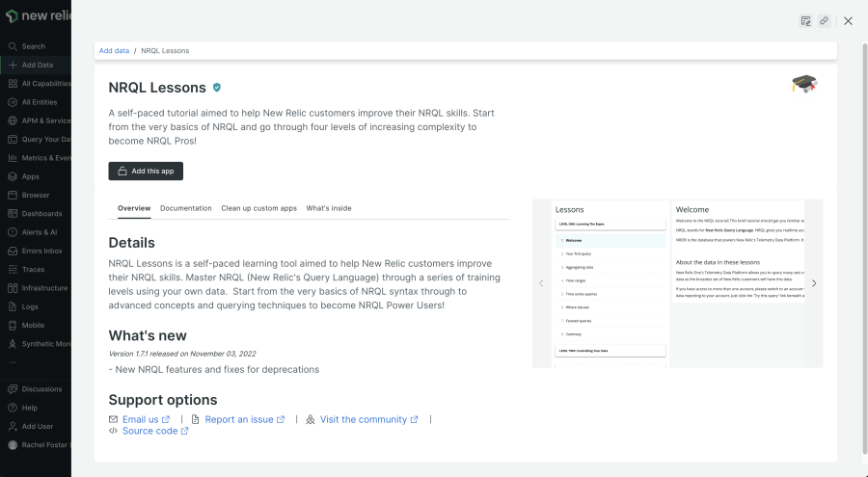Click the Add data breadcrumb link
The width and height of the screenshot is (868, 477).
pos(114,50)
